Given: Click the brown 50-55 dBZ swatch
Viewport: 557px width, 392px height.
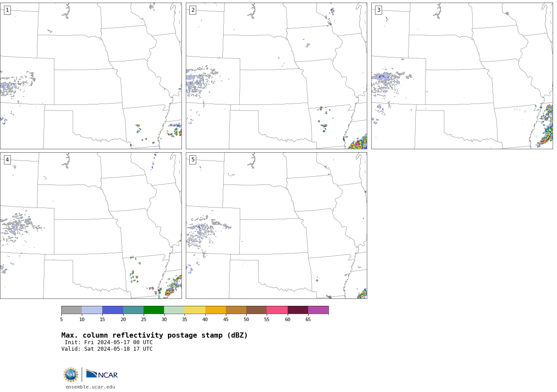Looking at the screenshot, I should click(257, 310).
